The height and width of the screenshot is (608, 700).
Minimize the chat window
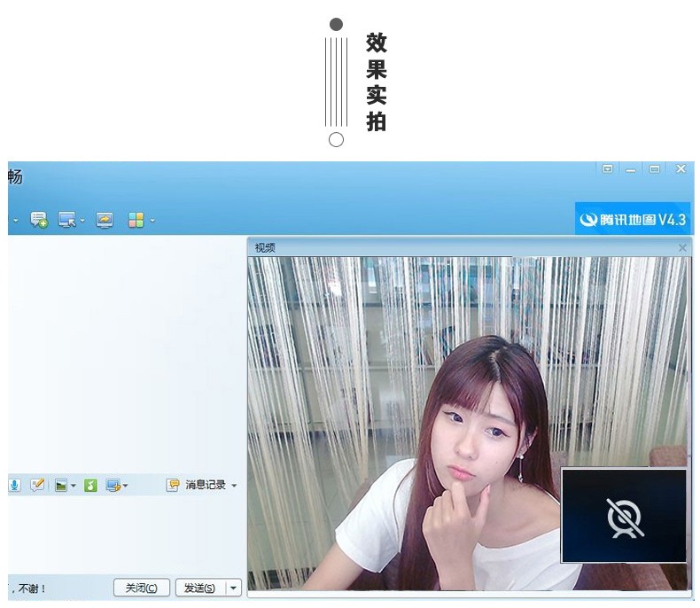631,169
